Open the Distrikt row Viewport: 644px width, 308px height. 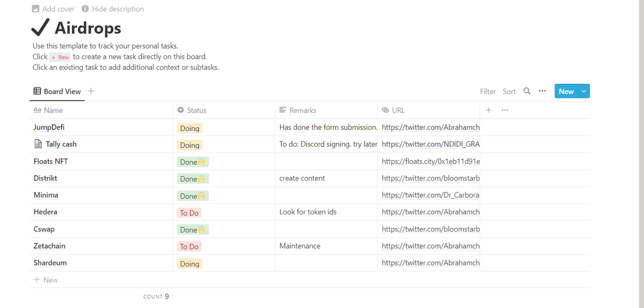46,178
